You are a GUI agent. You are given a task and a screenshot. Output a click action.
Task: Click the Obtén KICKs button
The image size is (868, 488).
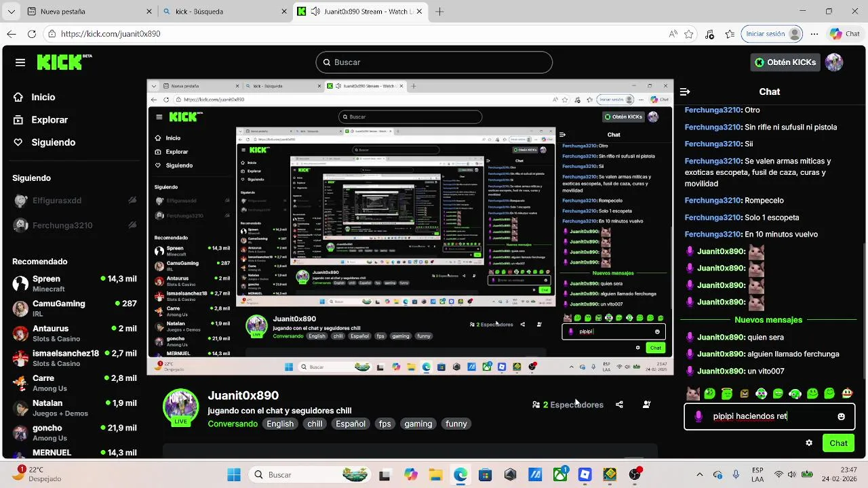[x=785, y=62]
